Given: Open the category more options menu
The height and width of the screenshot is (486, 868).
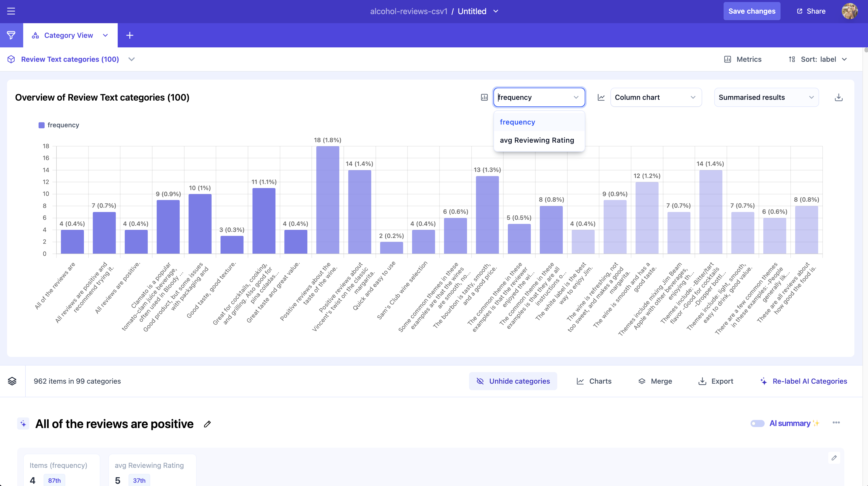Looking at the screenshot, I should coord(836,423).
